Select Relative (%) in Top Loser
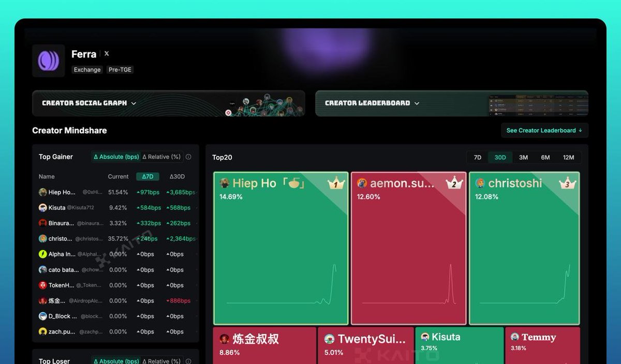 point(161,361)
